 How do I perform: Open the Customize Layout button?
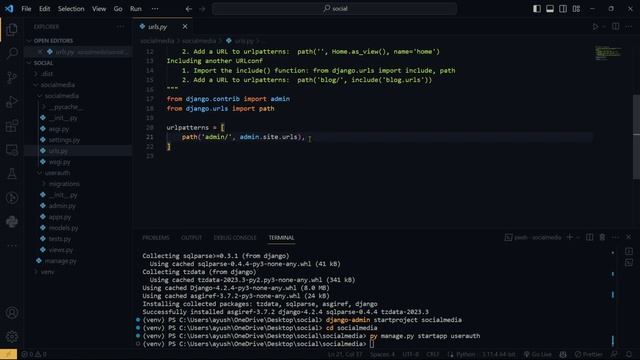coord(576,9)
